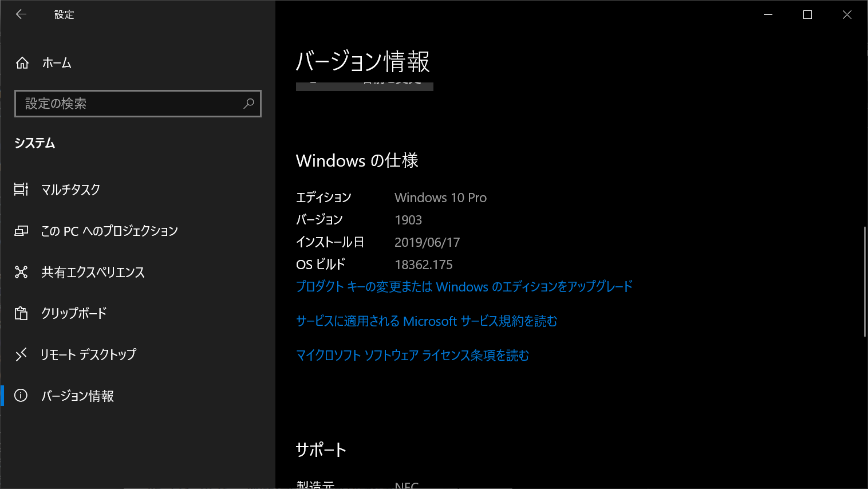
Task: Click the システム section label
Action: (x=35, y=143)
